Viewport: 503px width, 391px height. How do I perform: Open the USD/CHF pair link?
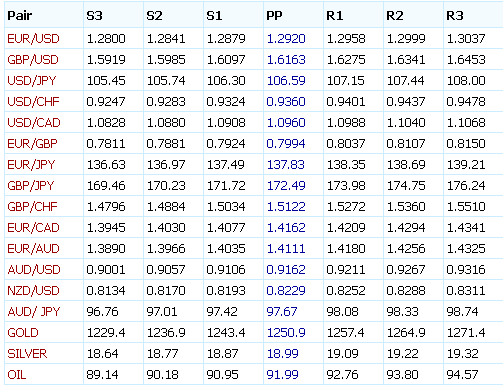pyautogui.click(x=33, y=102)
